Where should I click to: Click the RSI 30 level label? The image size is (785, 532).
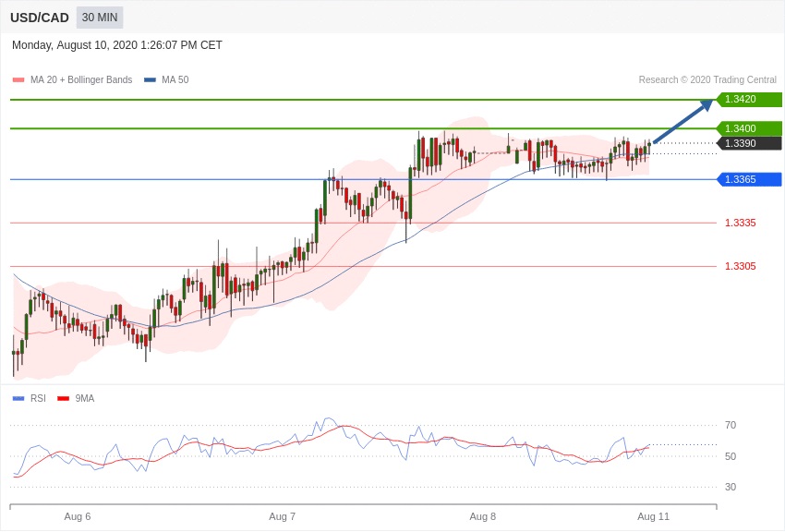[x=731, y=487]
